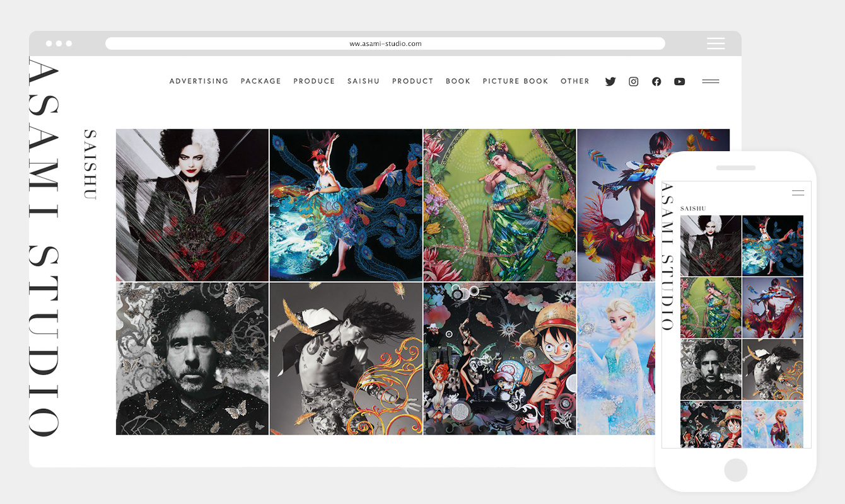Tap phone thumbnail of straw hat character
Image resolution: width=845 pixels, height=504 pixels.
(711, 425)
